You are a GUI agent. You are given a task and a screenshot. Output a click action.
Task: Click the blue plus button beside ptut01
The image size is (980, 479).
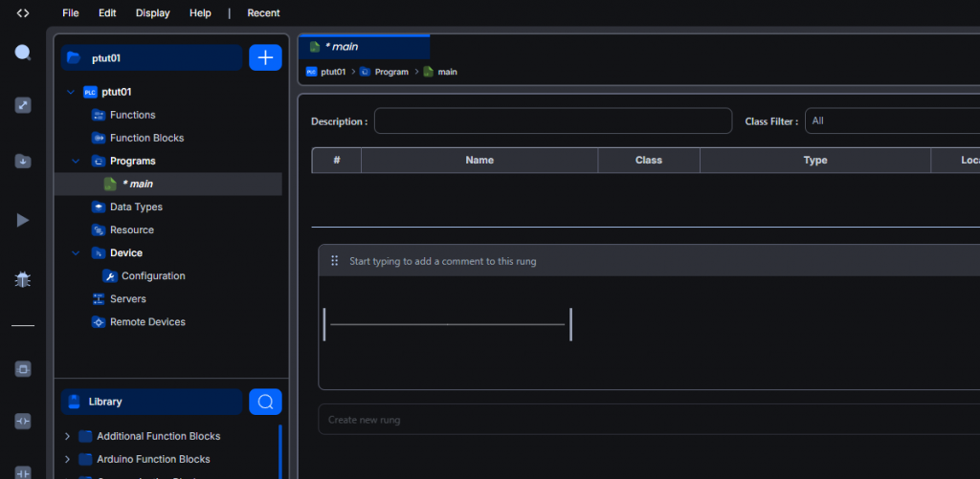(x=265, y=57)
